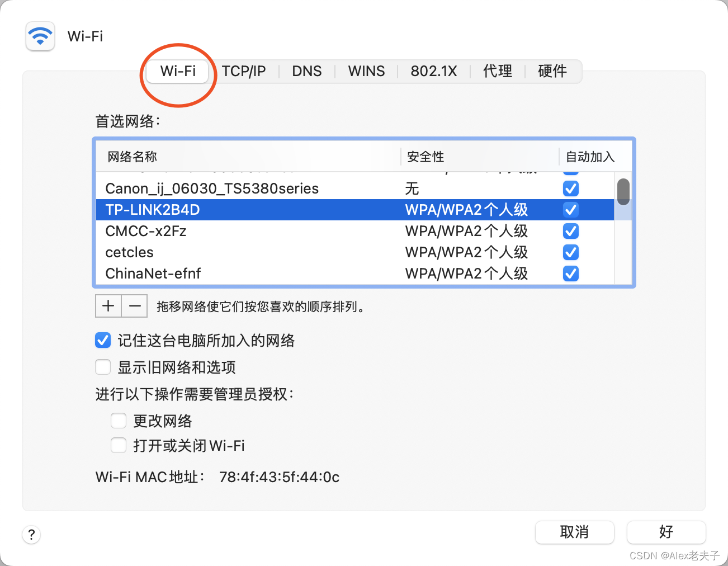Click the 取消 button
Screen dimensions: 728x566
click(575, 532)
